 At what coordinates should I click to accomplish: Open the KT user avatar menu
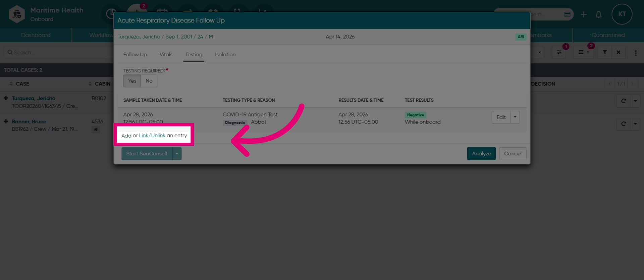point(622,14)
